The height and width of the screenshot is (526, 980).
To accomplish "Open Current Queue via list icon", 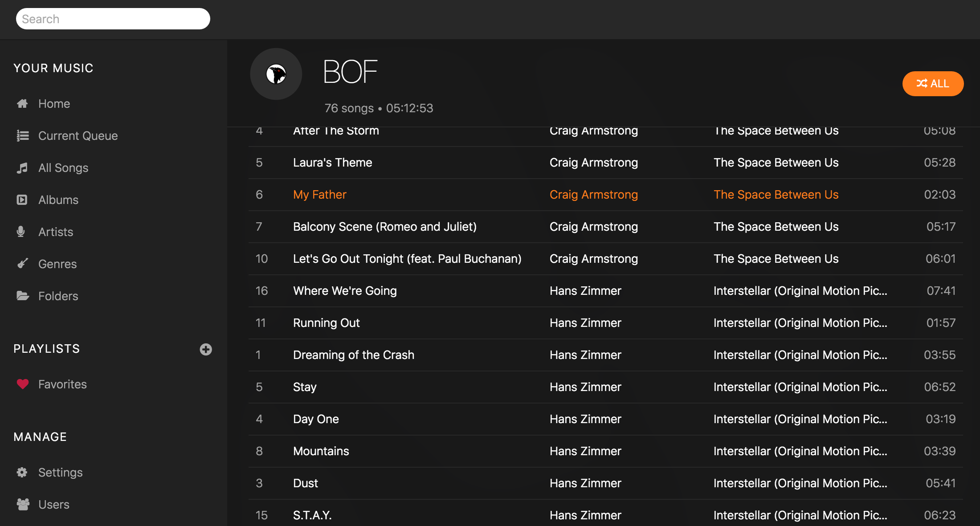I will pos(22,136).
